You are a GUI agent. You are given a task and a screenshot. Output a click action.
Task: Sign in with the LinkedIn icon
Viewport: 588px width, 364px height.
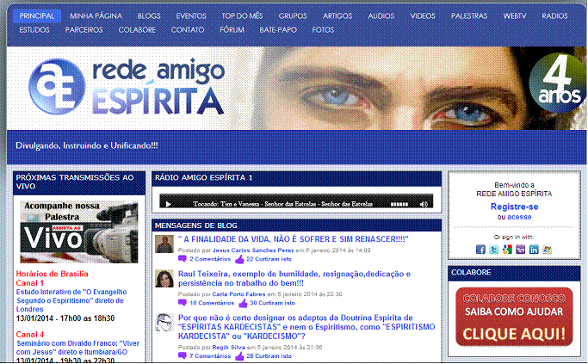click(x=534, y=250)
